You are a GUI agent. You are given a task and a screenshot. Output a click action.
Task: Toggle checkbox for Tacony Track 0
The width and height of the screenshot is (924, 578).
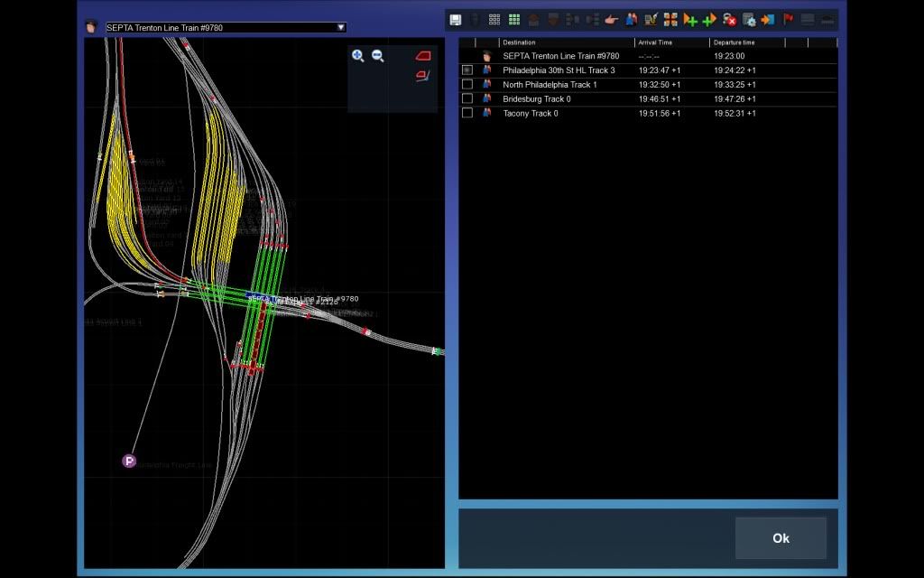(467, 113)
